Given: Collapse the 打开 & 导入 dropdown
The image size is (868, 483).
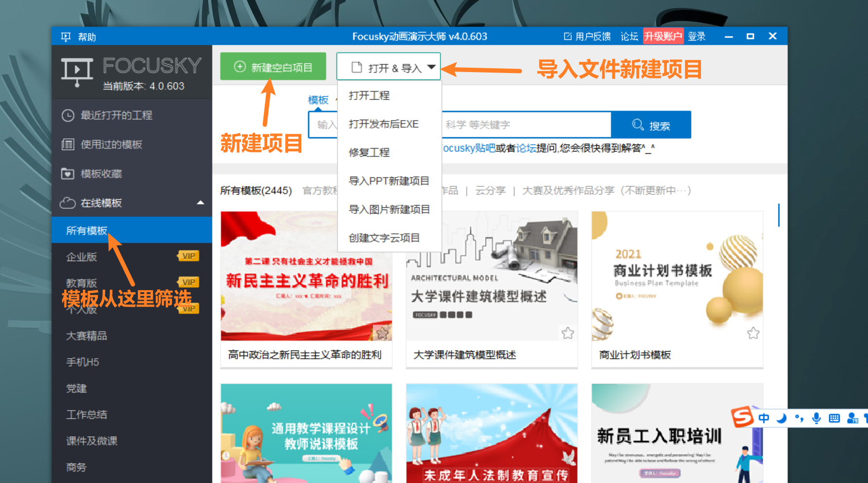Looking at the screenshot, I should [388, 67].
